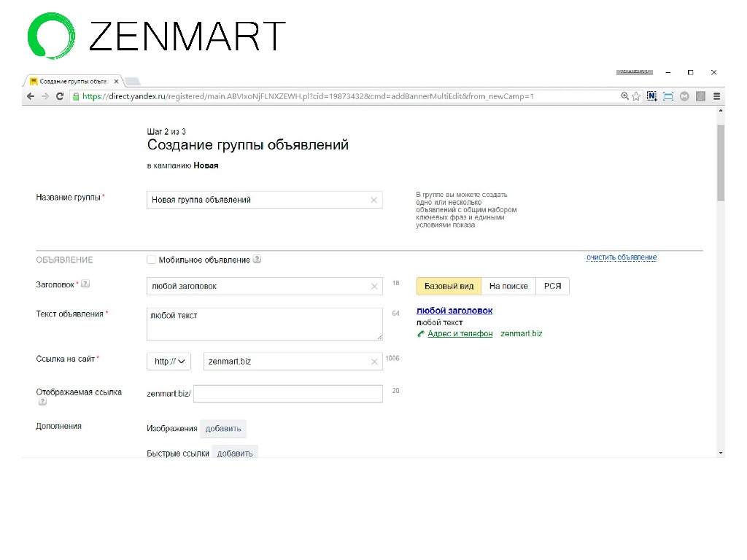
Task: Clear the zenmart.biz site link field
Action: tap(374, 362)
